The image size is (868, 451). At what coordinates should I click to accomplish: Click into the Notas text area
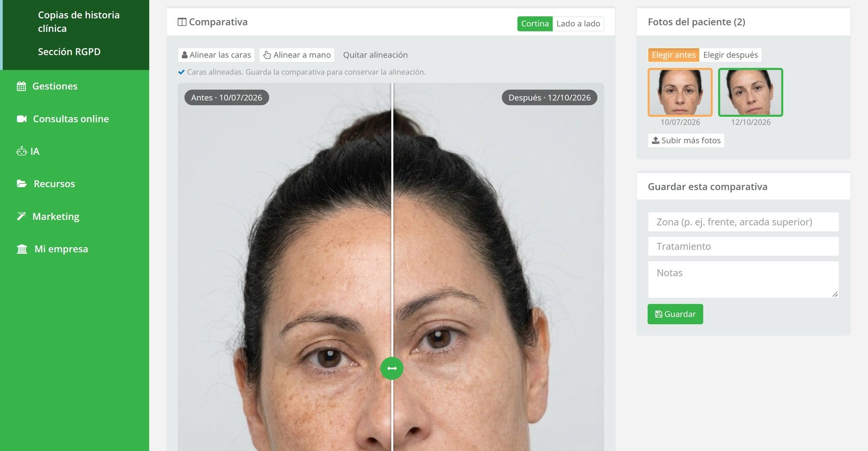[x=743, y=280]
